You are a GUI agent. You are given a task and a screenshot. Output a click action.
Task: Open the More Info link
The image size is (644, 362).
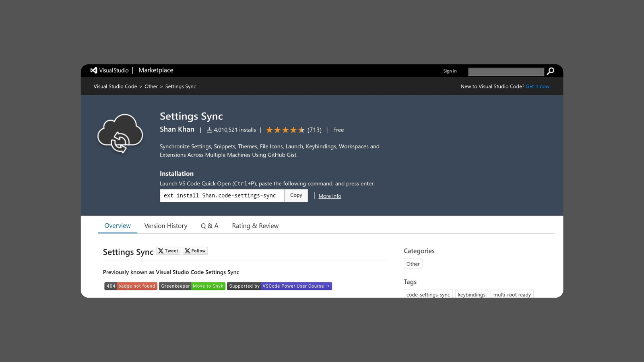pyautogui.click(x=330, y=196)
